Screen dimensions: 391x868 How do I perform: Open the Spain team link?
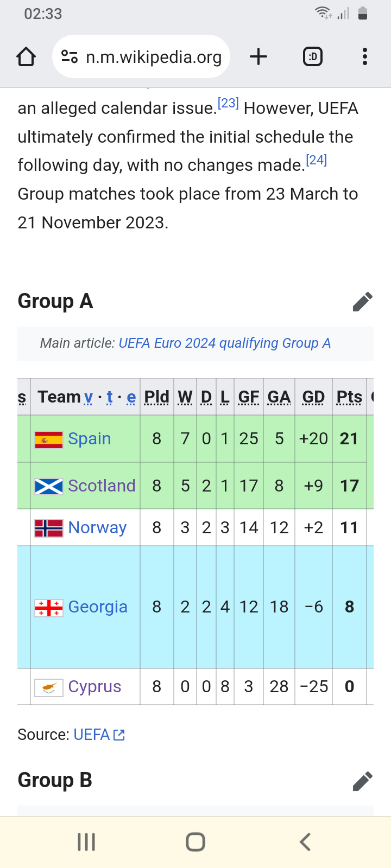[x=89, y=439]
